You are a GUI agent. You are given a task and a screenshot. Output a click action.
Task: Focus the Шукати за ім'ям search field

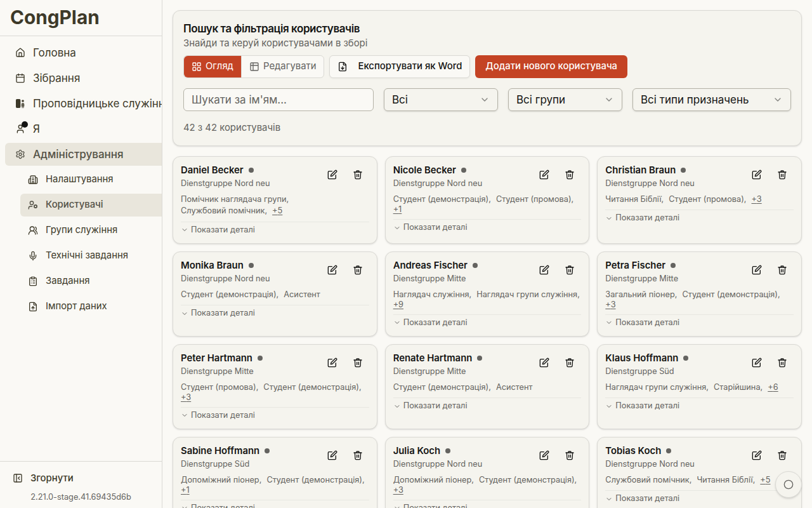278,100
